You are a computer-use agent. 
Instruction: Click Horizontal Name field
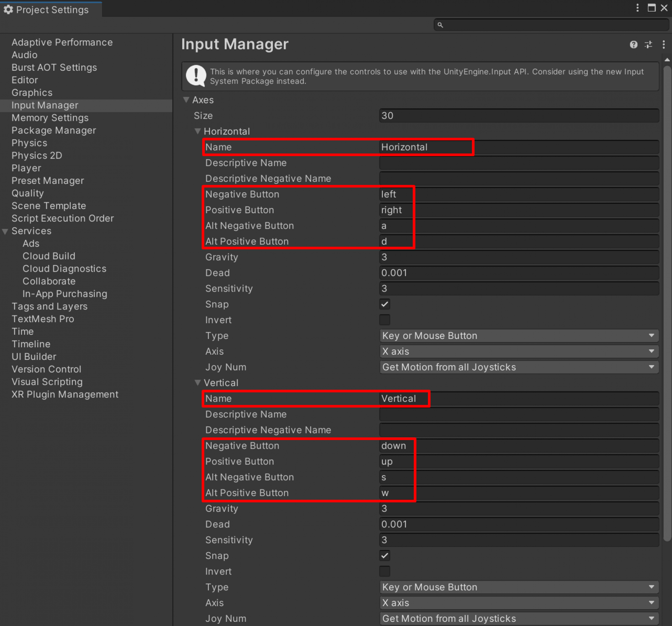click(519, 147)
